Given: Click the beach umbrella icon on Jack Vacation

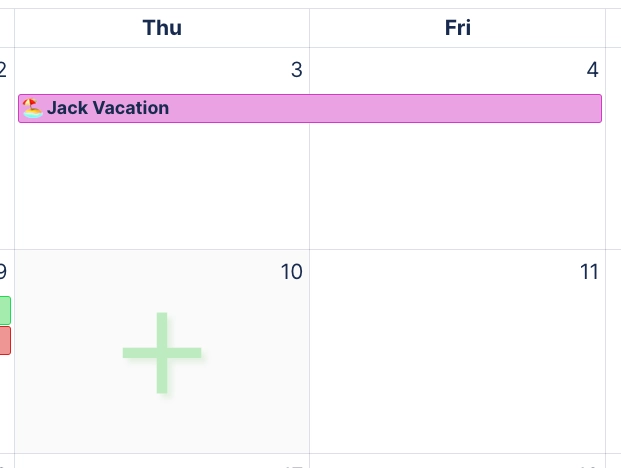Looking at the screenshot, I should click(33, 108).
